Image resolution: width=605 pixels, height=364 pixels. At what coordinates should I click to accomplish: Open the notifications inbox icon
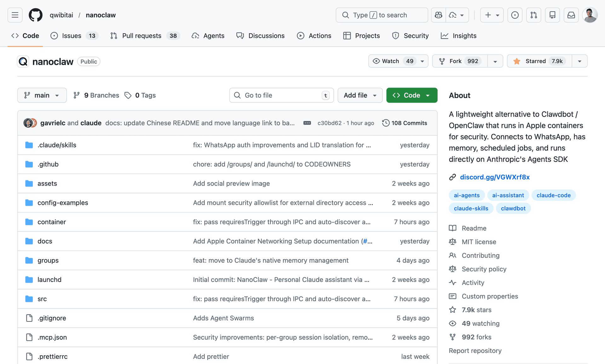(571, 15)
